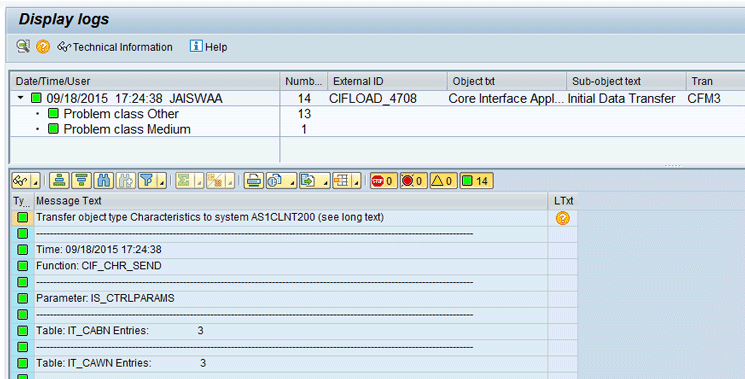Click the Set Filter funnel icon

point(147,181)
